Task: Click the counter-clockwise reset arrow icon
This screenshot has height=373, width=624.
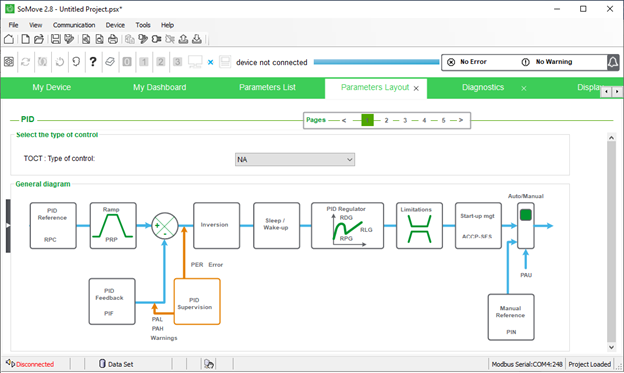Action: [x=76, y=62]
